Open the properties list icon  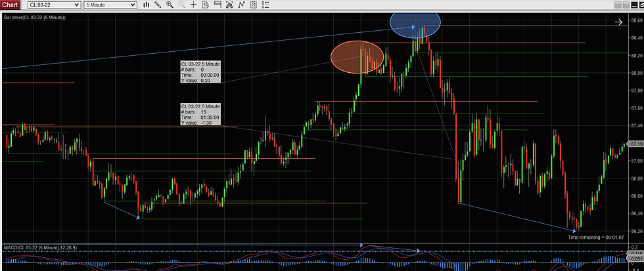tap(265, 5)
